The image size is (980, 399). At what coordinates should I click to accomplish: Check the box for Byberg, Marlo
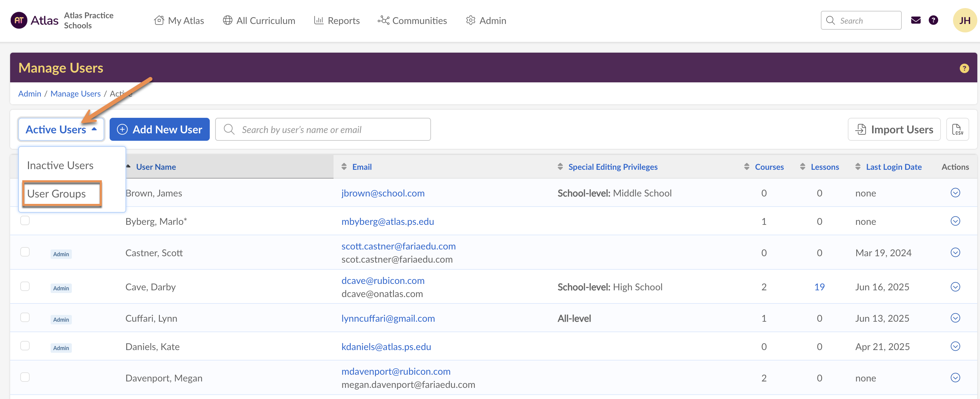tap(25, 220)
